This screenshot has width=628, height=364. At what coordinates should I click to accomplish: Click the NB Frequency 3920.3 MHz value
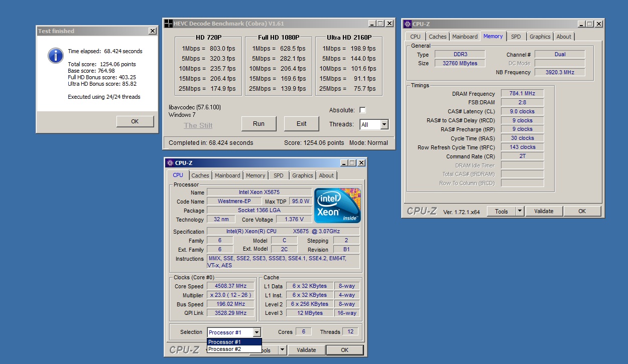point(560,72)
